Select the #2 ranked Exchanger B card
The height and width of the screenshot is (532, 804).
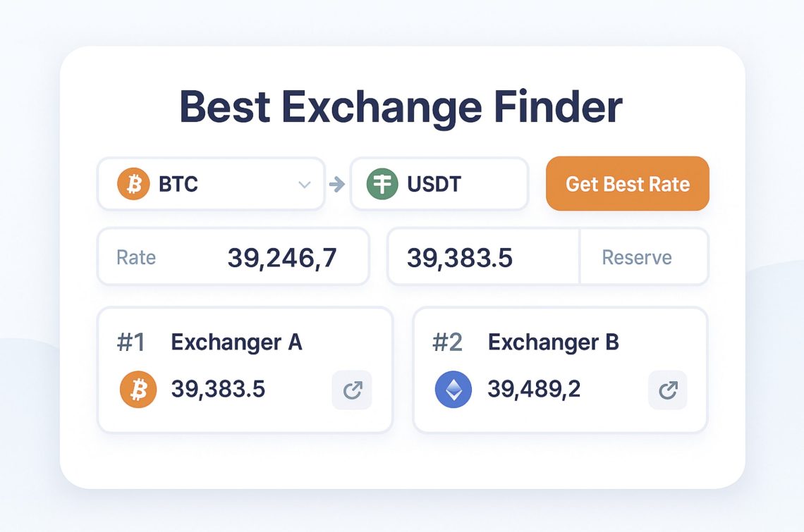561,368
